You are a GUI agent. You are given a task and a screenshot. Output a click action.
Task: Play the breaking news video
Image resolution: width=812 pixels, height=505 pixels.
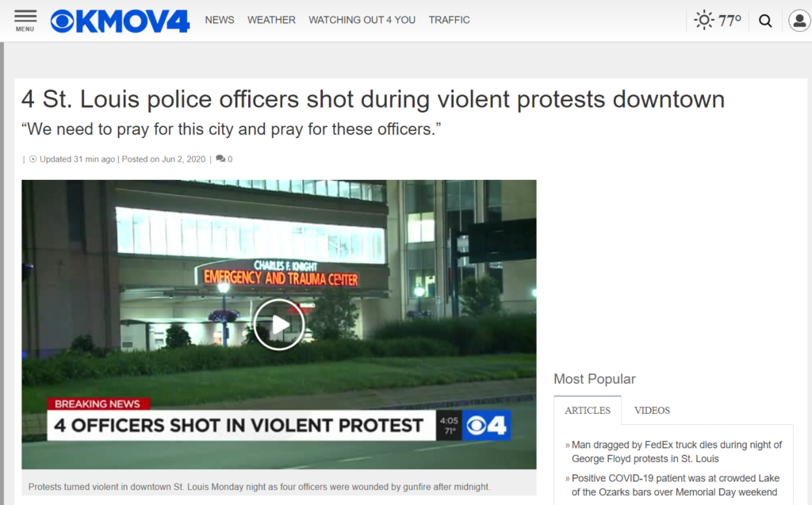[279, 325]
